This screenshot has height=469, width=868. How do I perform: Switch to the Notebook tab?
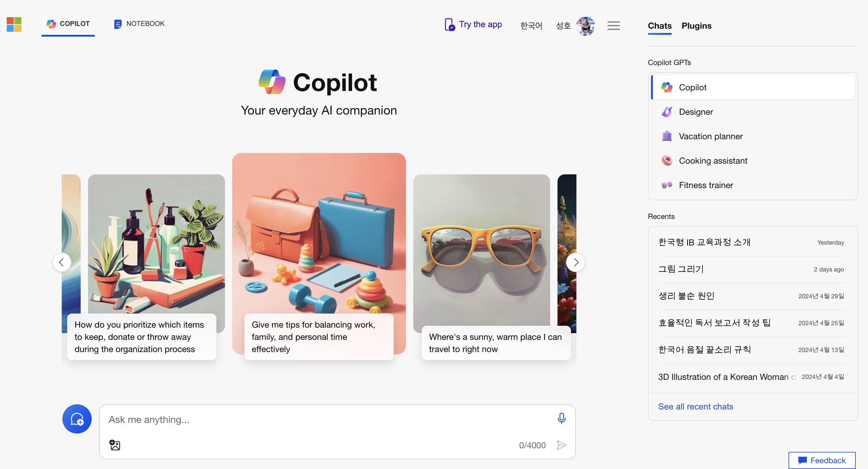click(x=139, y=24)
